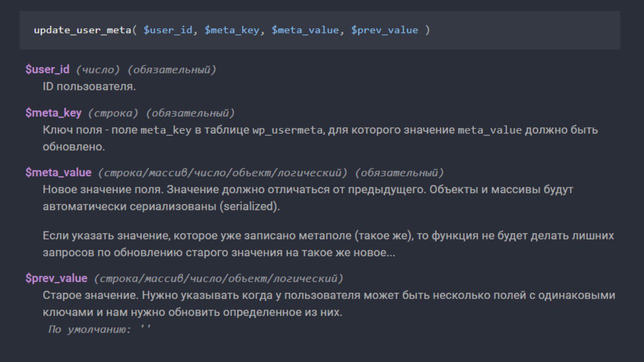Viewport: 644px width, 362px height.
Task: Click $meta_key argument in the code signature
Action: tap(232, 30)
